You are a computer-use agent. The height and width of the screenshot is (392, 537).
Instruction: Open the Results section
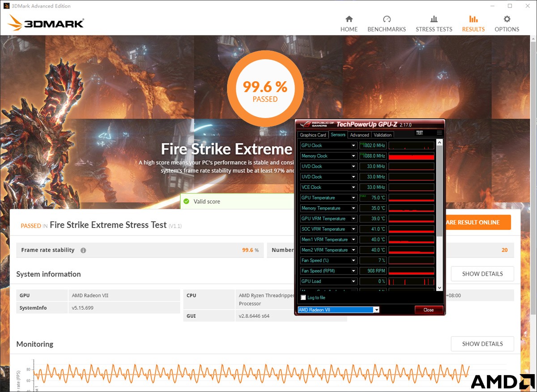[x=473, y=24]
